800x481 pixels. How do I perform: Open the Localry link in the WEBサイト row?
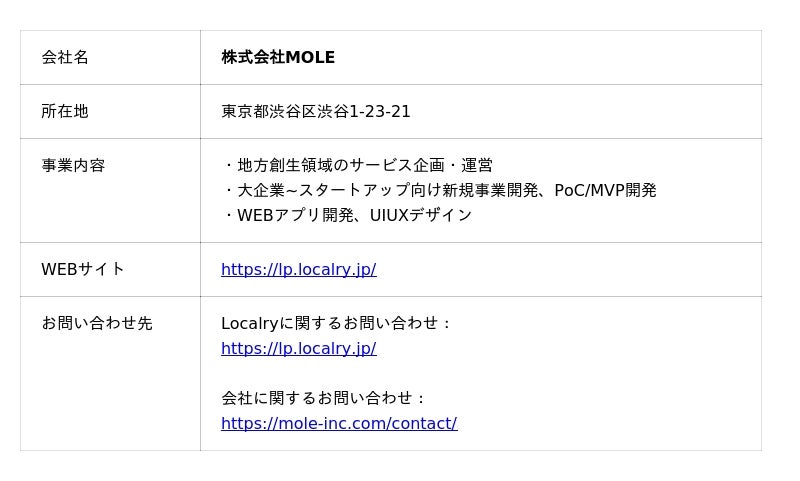click(298, 269)
